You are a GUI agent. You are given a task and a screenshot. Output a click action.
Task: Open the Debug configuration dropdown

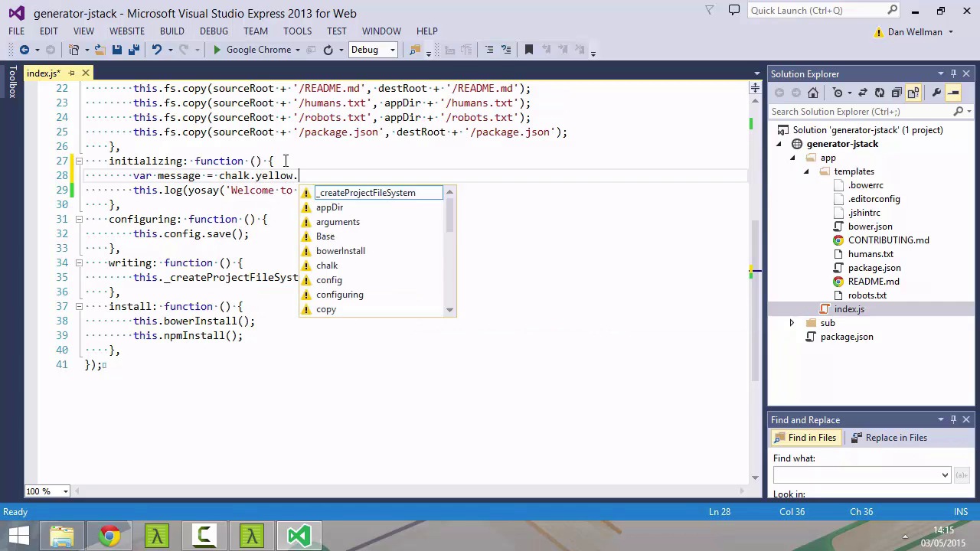click(392, 50)
